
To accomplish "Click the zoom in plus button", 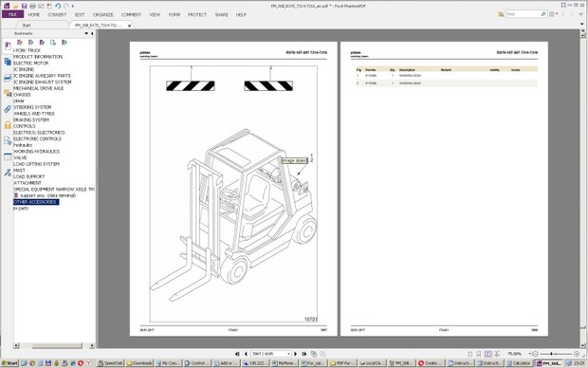I will coord(577,354).
